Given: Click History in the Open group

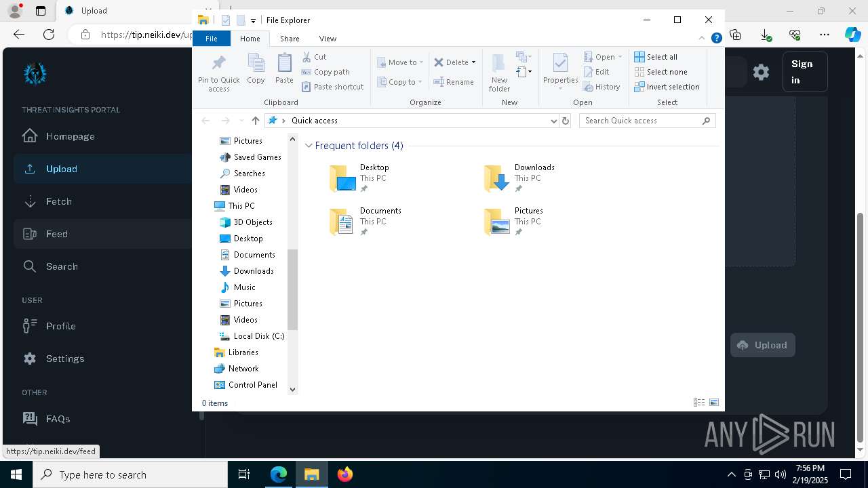Looking at the screenshot, I should 601,87.
